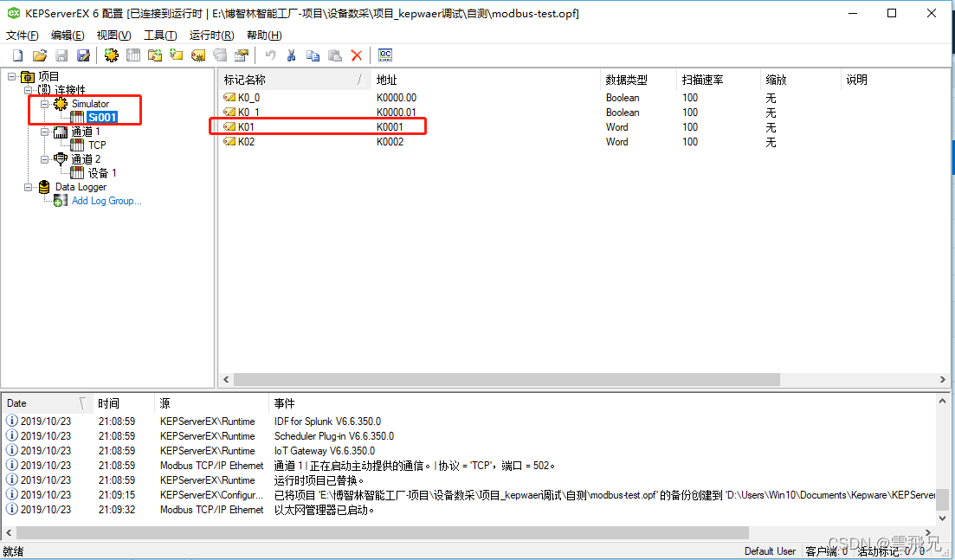Collapse the 连接性 tree node
The height and width of the screenshot is (560, 955).
[x=28, y=90]
